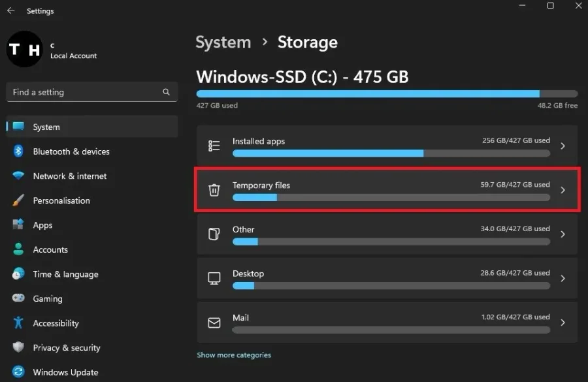Click the Desktop usage bar
This screenshot has height=382, width=588.
point(391,285)
